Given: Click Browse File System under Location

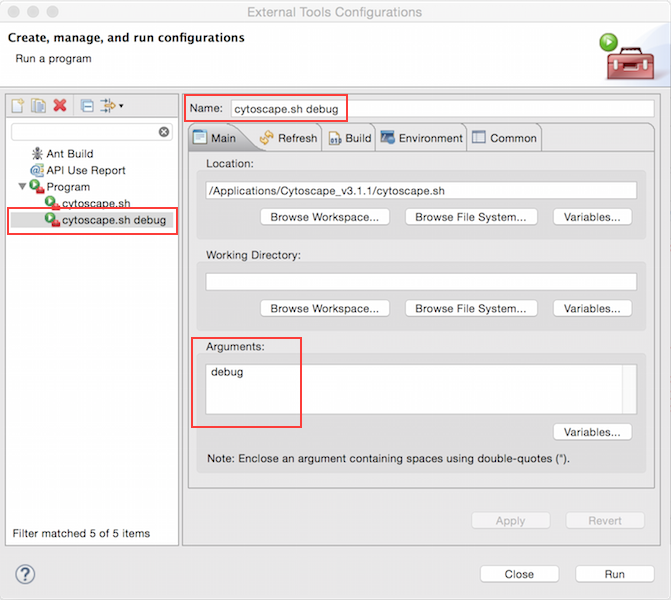Looking at the screenshot, I should (471, 217).
